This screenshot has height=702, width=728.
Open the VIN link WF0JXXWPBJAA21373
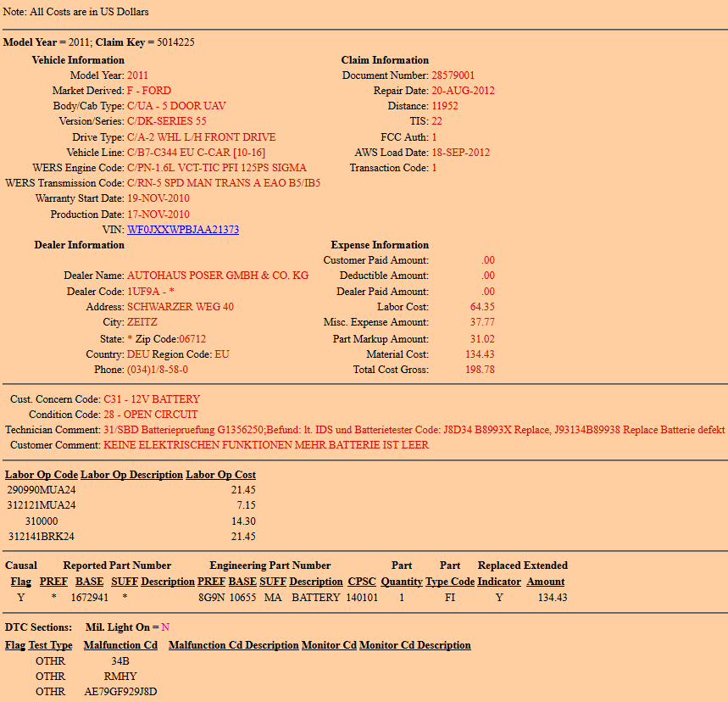182,230
